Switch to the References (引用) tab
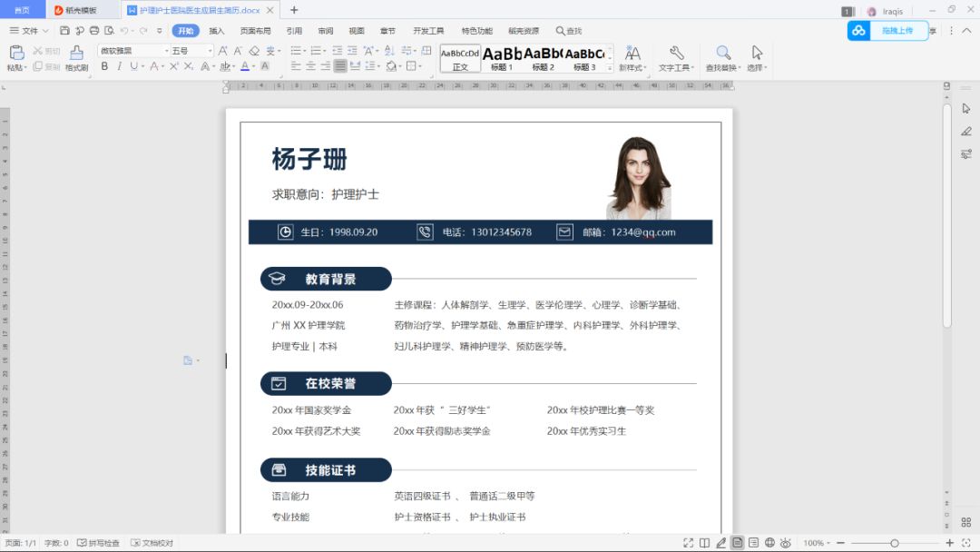Screen dimensions: 980x552 click(294, 31)
